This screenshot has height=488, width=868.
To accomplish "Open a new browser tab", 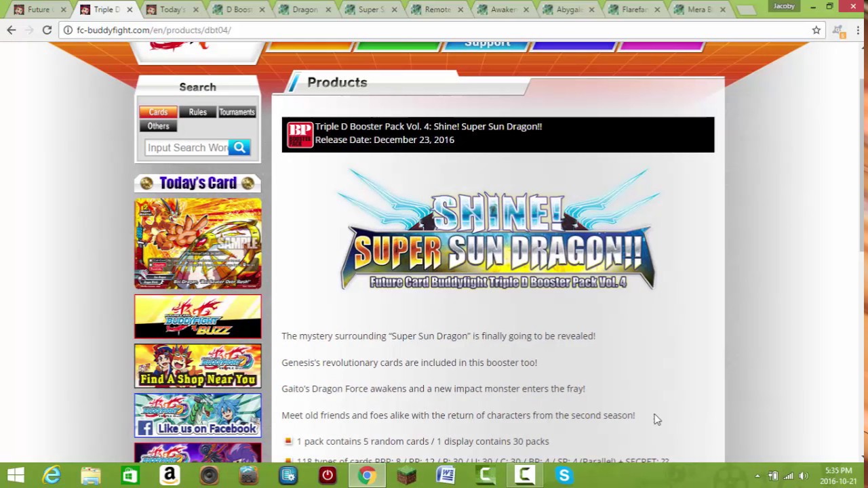I will click(x=746, y=9).
